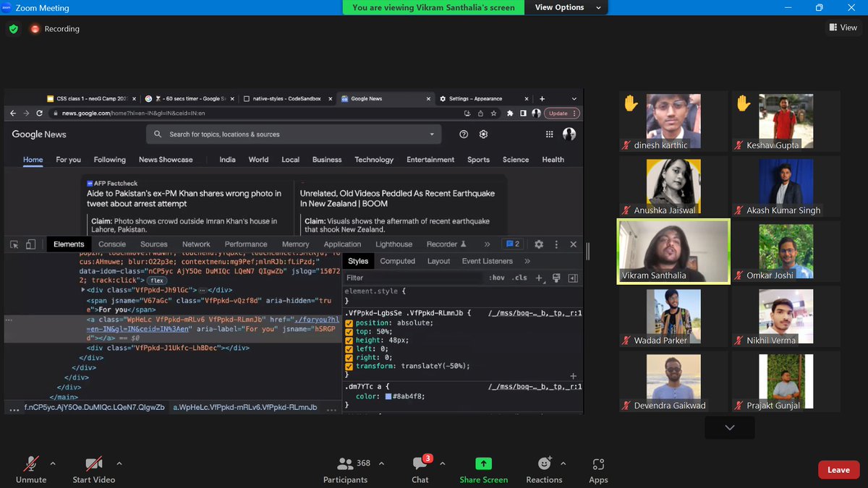Open Google News search options dropdown arrow

tap(432, 134)
